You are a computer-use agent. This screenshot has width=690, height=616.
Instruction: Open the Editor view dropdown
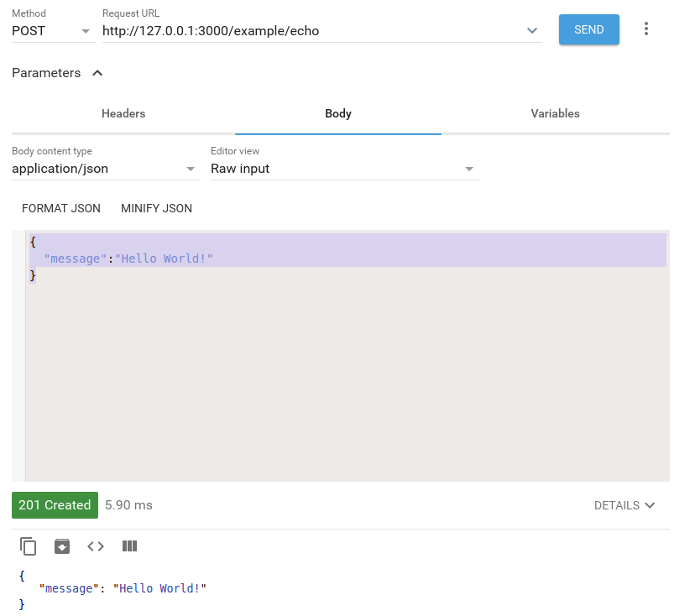coord(344,169)
